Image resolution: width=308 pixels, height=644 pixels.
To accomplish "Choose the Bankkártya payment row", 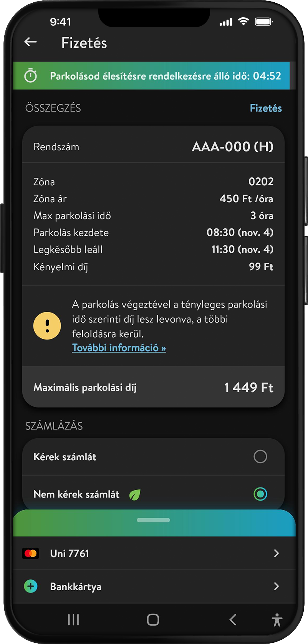I will point(154,586).
